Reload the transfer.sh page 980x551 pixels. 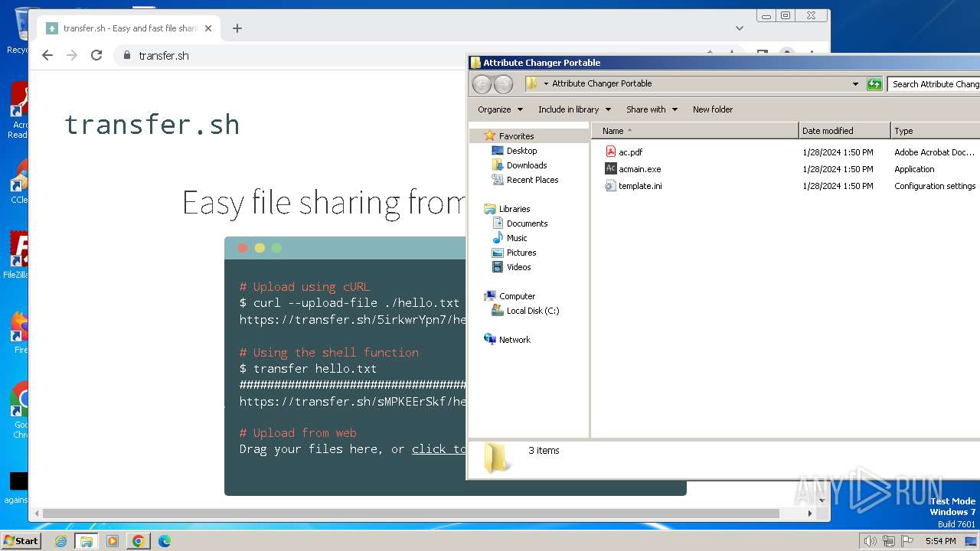(x=96, y=55)
